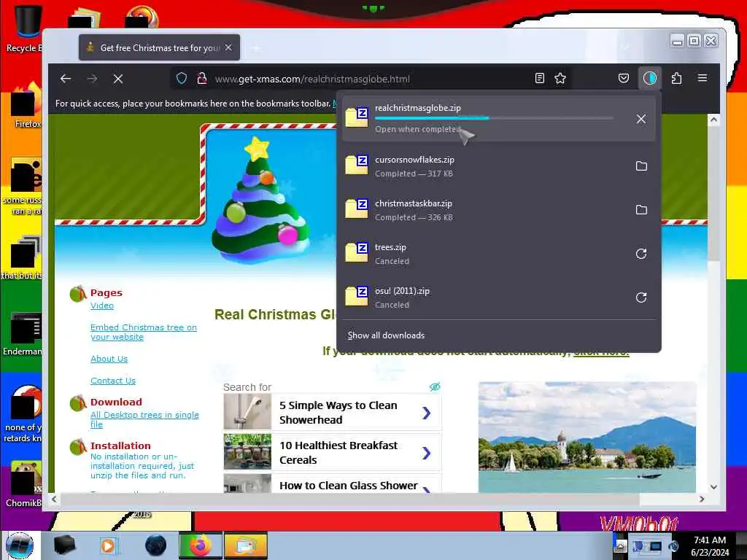Cancel the realchristmasglobe.zip download
The width and height of the screenshot is (747, 560).
[x=641, y=119]
